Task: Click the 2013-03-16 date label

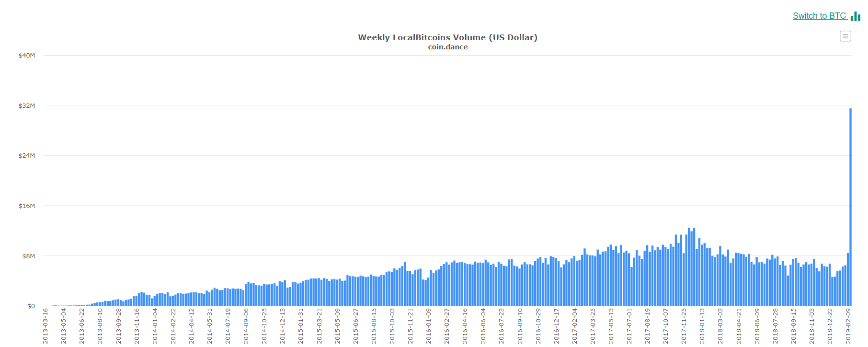Action: (46, 326)
